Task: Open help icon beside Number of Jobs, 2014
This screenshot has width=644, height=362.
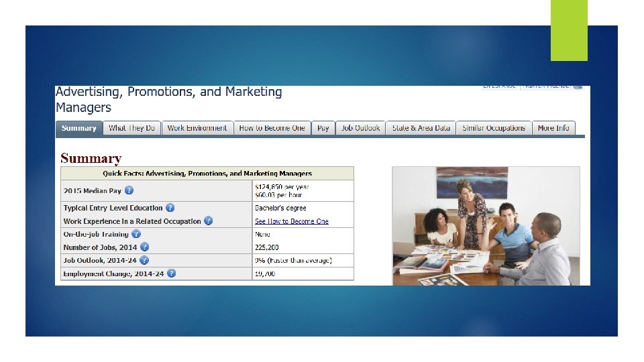Action: pyautogui.click(x=145, y=247)
